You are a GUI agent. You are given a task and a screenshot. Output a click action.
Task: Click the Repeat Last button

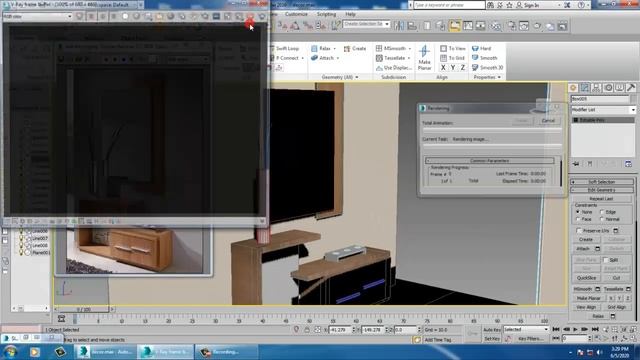[x=601, y=198]
